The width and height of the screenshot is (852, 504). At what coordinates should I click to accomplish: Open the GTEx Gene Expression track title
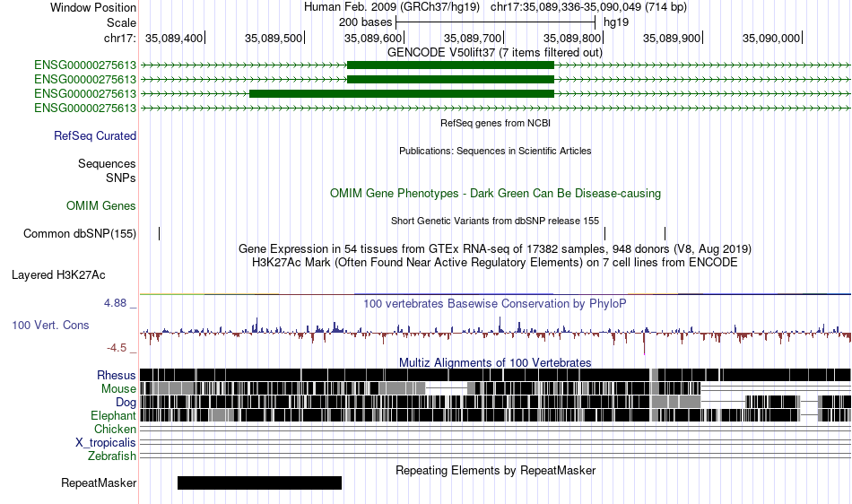point(495,248)
